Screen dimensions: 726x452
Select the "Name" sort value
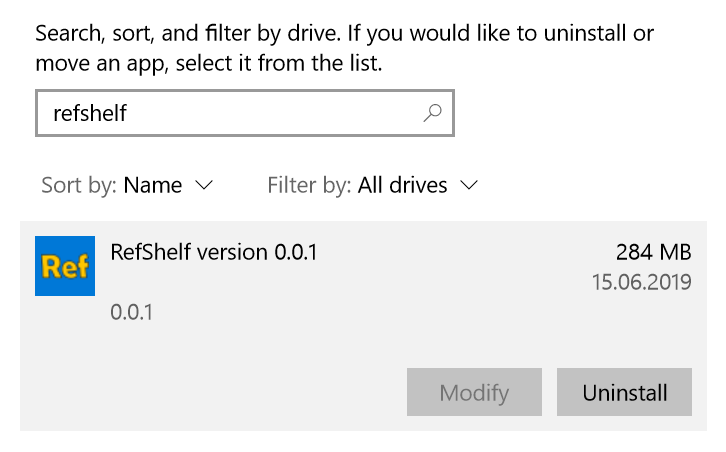point(153,185)
